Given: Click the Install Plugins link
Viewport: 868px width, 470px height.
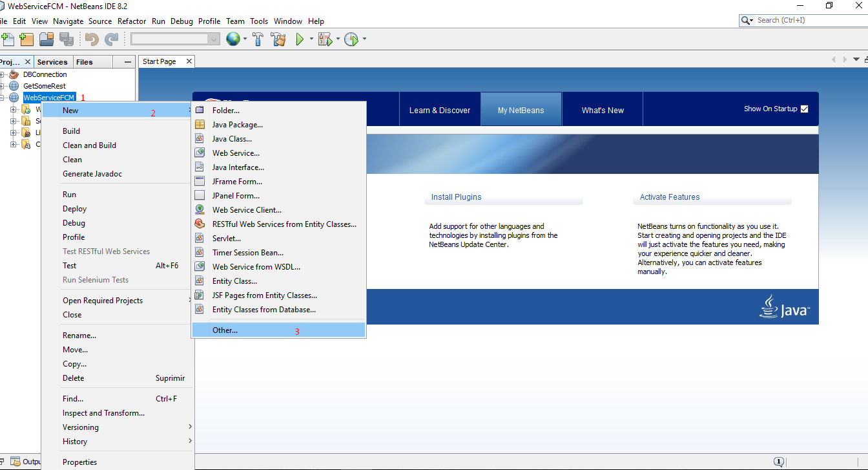Looking at the screenshot, I should coord(457,197).
